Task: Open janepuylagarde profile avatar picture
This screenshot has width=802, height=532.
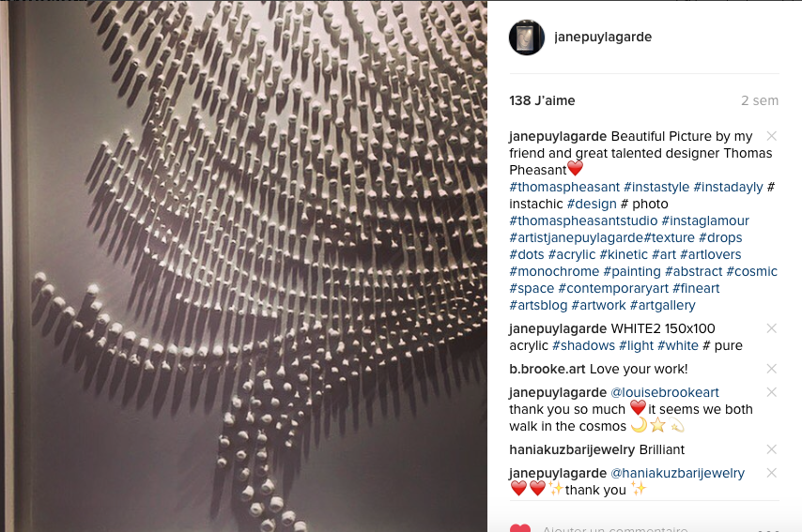Action: [526, 38]
